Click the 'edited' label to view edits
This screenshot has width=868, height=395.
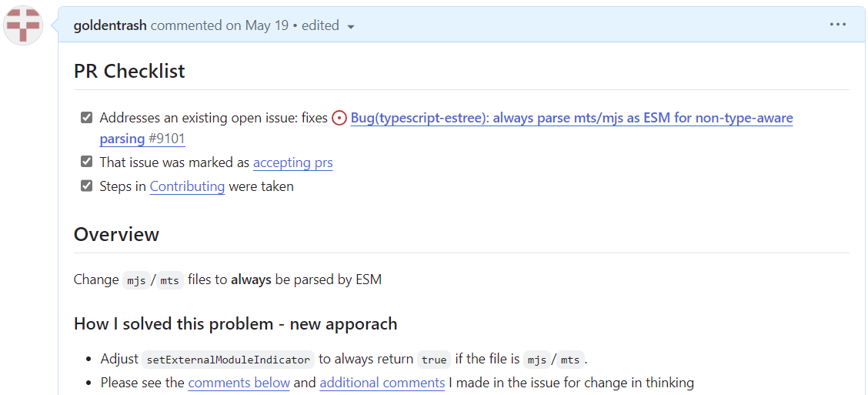coord(321,25)
